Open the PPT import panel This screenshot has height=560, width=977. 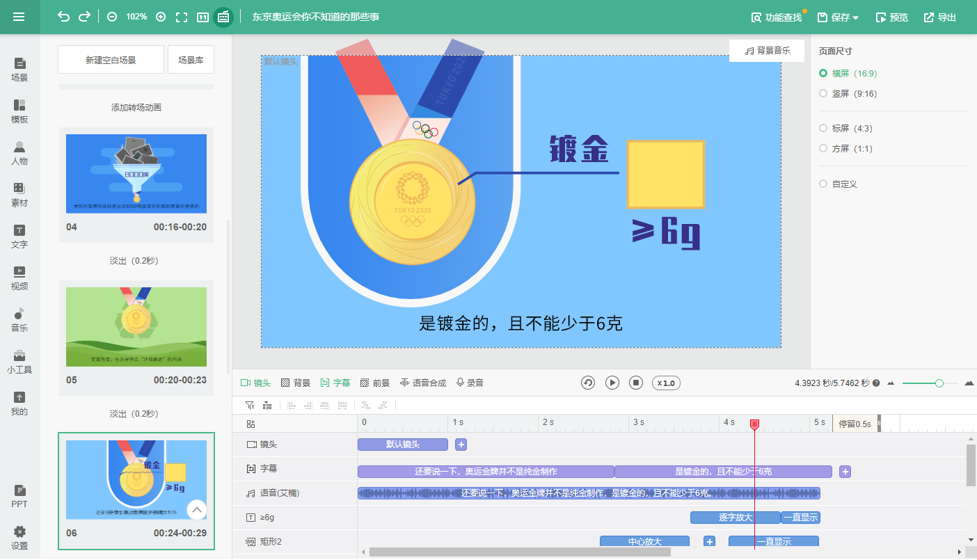tap(19, 496)
